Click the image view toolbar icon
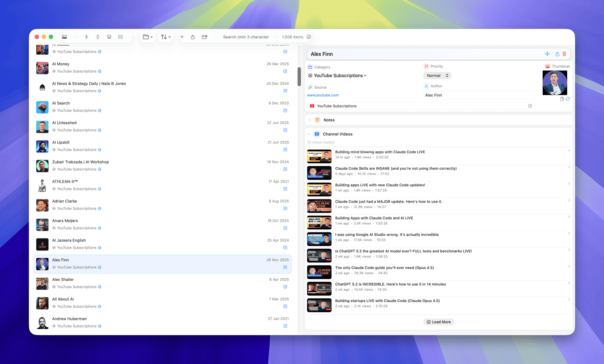Image resolution: width=604 pixels, height=364 pixels. click(64, 37)
